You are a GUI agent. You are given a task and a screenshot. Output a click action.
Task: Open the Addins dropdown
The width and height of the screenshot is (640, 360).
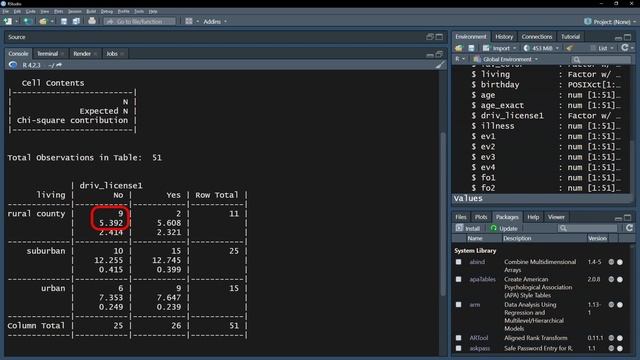pos(215,21)
